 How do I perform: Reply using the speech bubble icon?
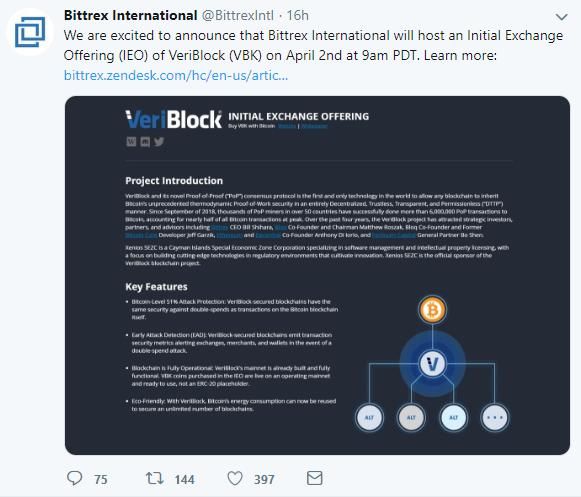74,478
